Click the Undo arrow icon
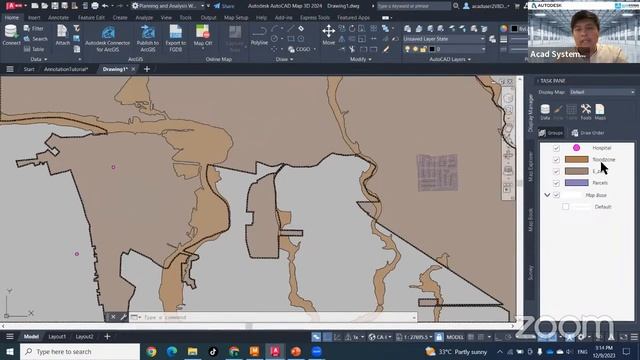The width and height of the screenshot is (640, 360). 105,6
